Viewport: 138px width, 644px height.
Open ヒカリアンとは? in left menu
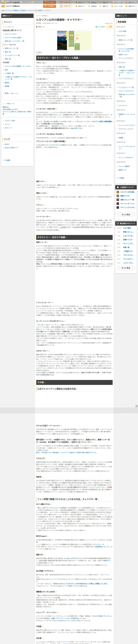coord(11,34)
